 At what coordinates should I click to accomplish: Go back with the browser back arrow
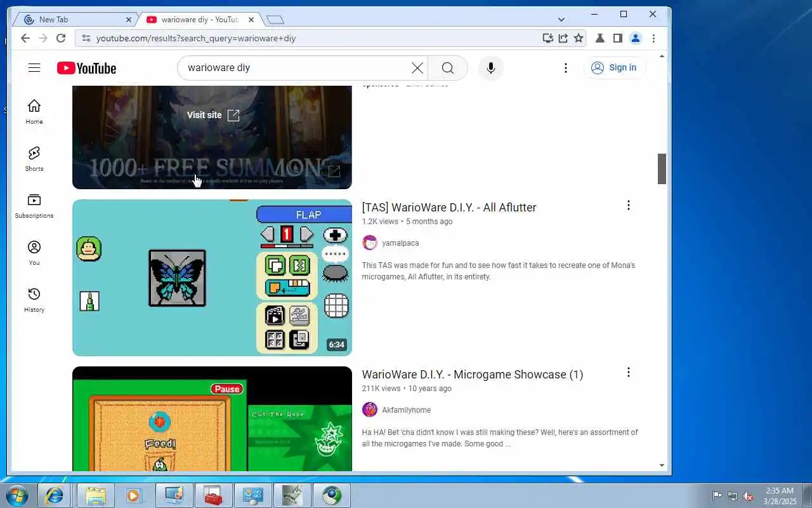click(25, 38)
